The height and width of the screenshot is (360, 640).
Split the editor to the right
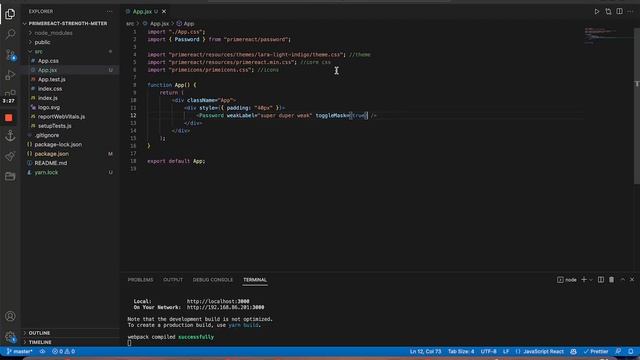(x=620, y=11)
